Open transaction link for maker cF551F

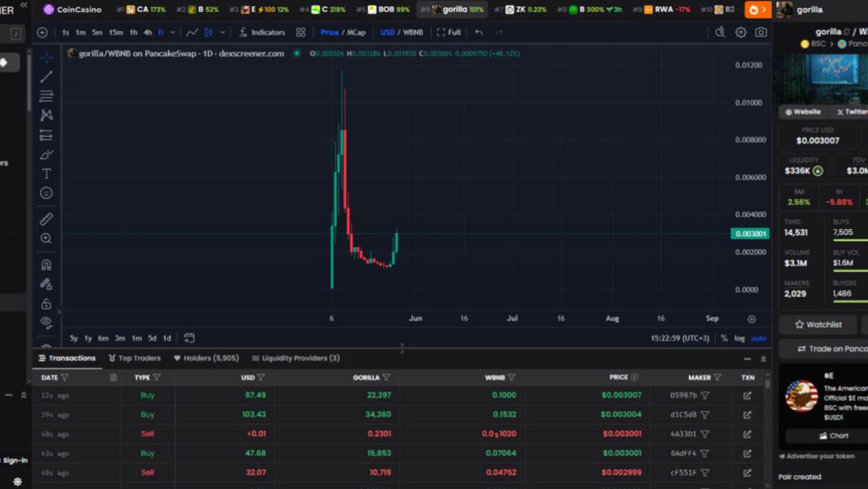coord(748,473)
